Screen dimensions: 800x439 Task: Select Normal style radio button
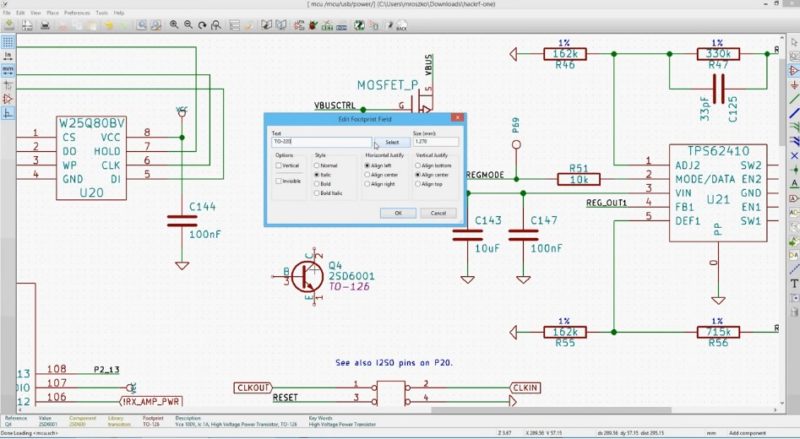pyautogui.click(x=317, y=165)
